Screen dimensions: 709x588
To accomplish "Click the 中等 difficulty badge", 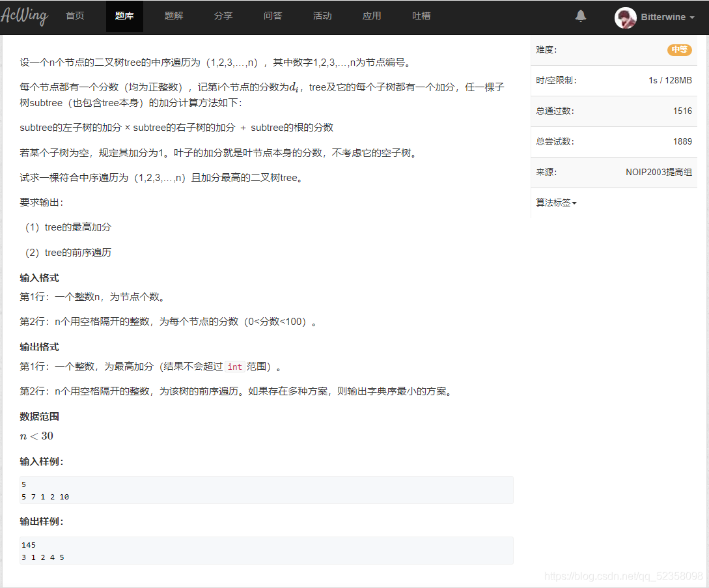I will pos(680,49).
